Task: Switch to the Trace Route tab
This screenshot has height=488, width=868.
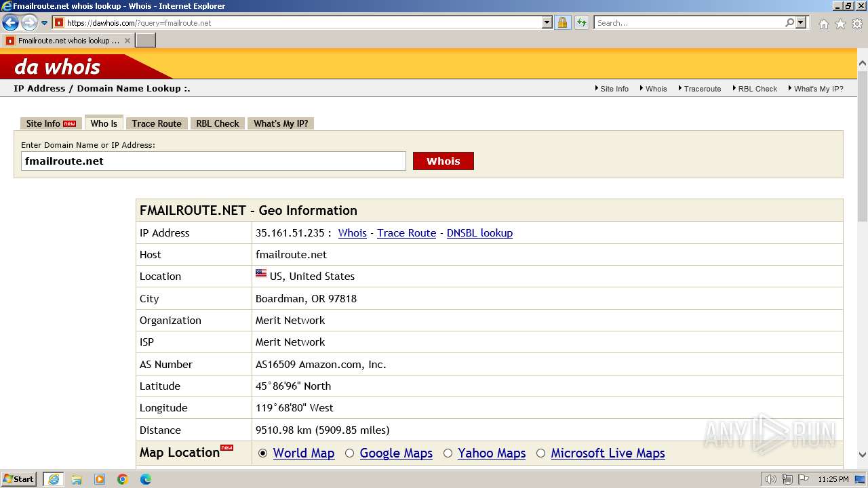Action: point(157,123)
